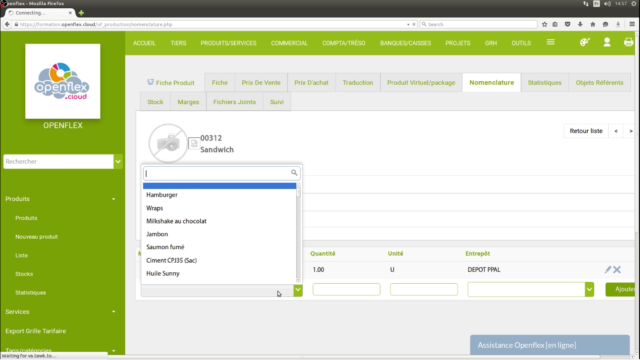Click the Firefox home icon
Image resolution: width=640 pixels, height=360 pixels.
(593, 24)
